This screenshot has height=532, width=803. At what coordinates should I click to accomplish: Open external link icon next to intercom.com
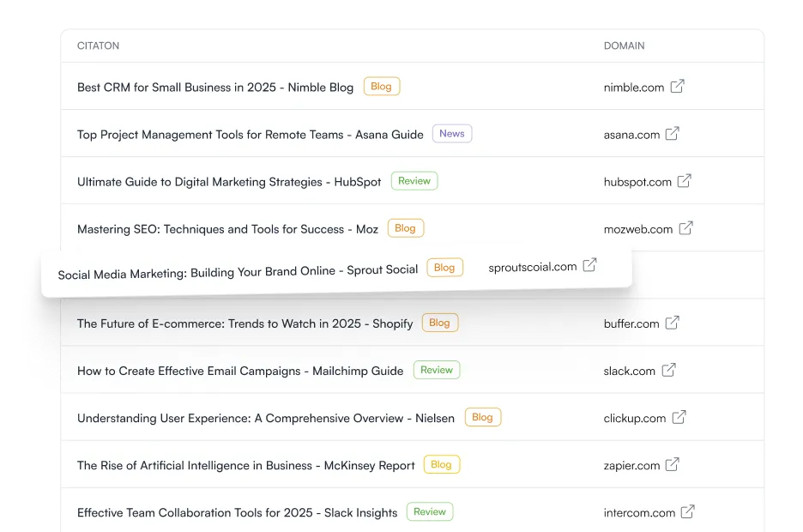(x=687, y=511)
